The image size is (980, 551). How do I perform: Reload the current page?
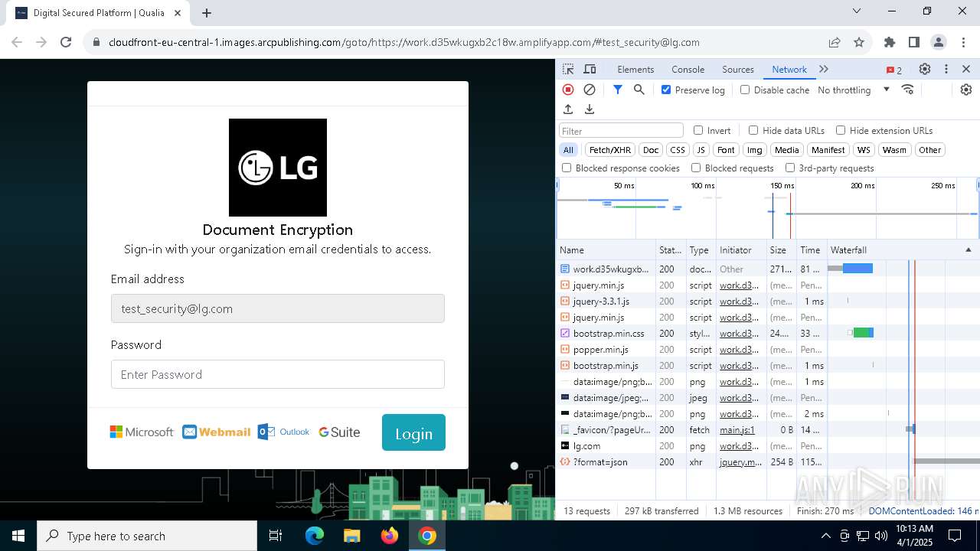pos(66,42)
